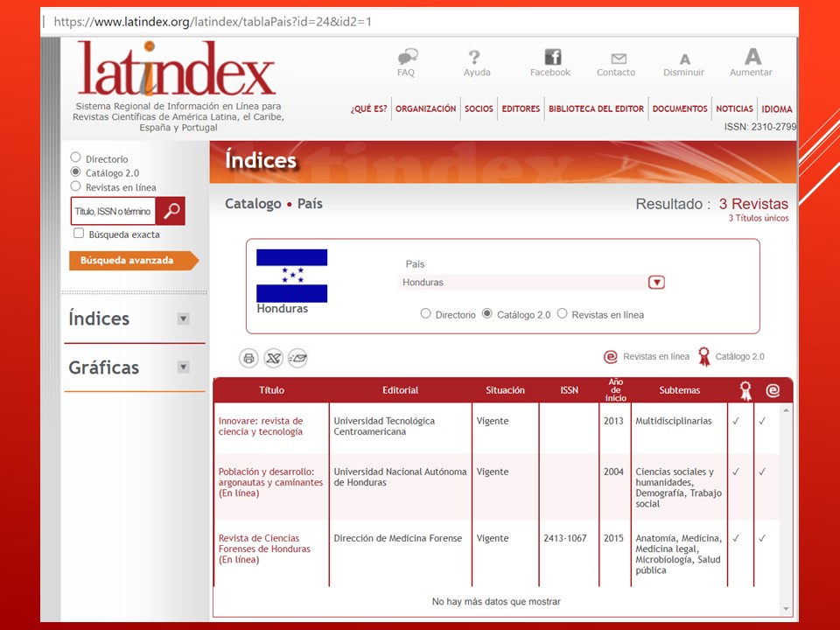Image resolution: width=840 pixels, height=630 pixels.
Task: Click the ribbon icon column header
Action: [x=745, y=390]
